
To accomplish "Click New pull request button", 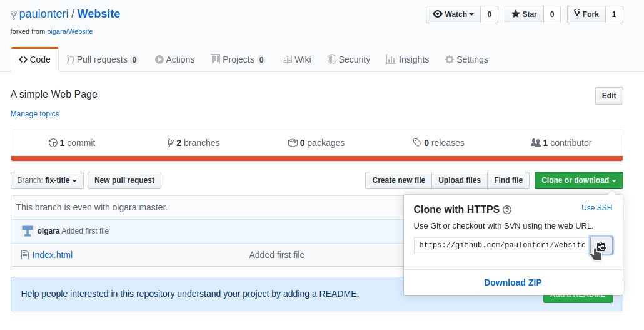I will tap(124, 180).
